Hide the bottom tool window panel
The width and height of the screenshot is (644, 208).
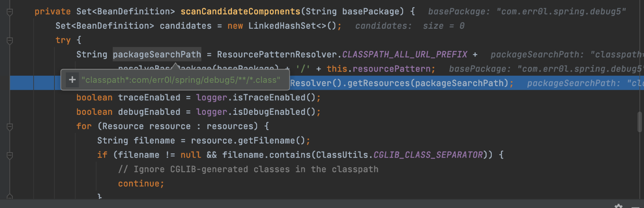[x=635, y=206]
